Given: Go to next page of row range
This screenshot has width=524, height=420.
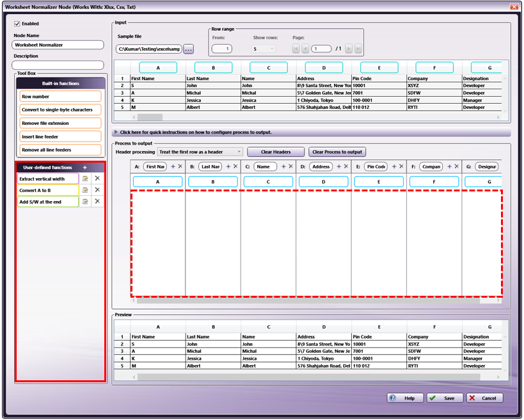Looking at the screenshot, I should [x=349, y=49].
